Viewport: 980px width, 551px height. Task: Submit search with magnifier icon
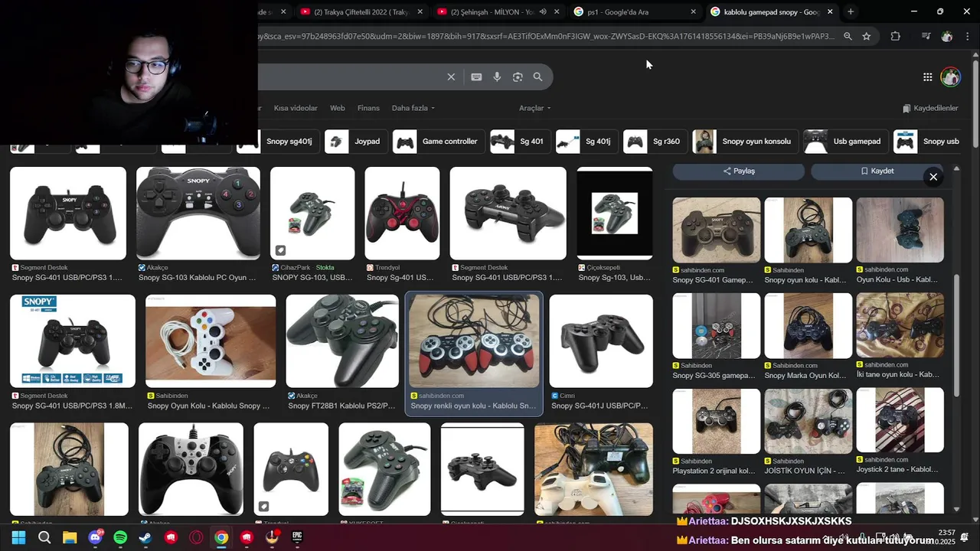coord(537,77)
